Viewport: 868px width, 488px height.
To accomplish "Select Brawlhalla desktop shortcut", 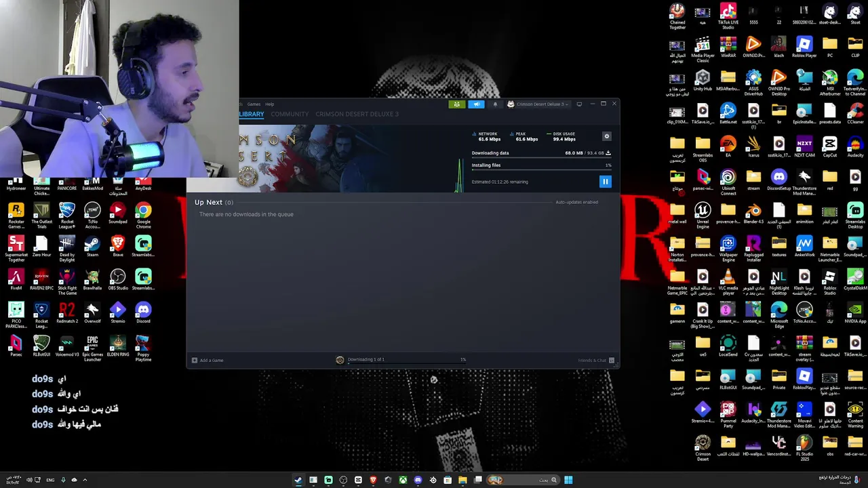I will (92, 279).
